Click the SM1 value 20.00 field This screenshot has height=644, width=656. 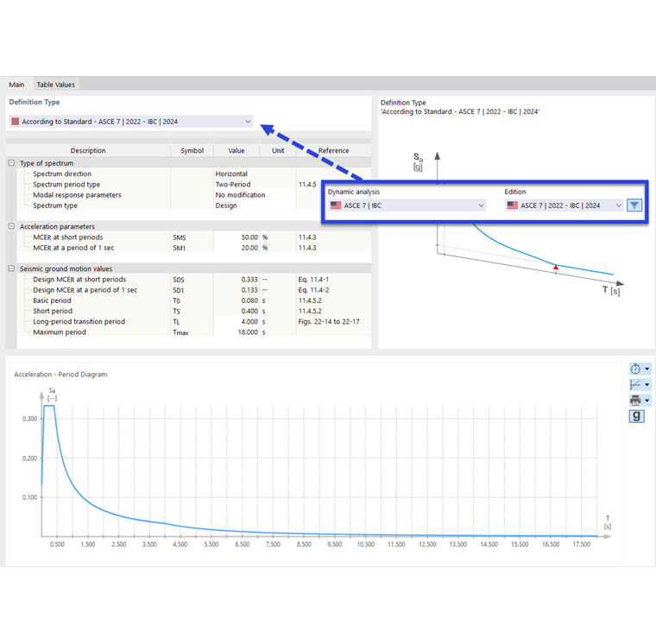click(x=237, y=248)
